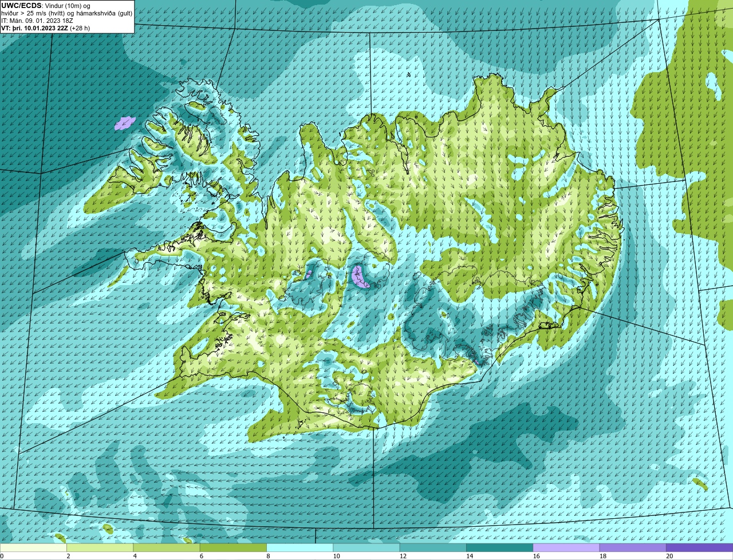
Task: Click the 4–6 m/s green legend swatch
Action: click(x=168, y=548)
